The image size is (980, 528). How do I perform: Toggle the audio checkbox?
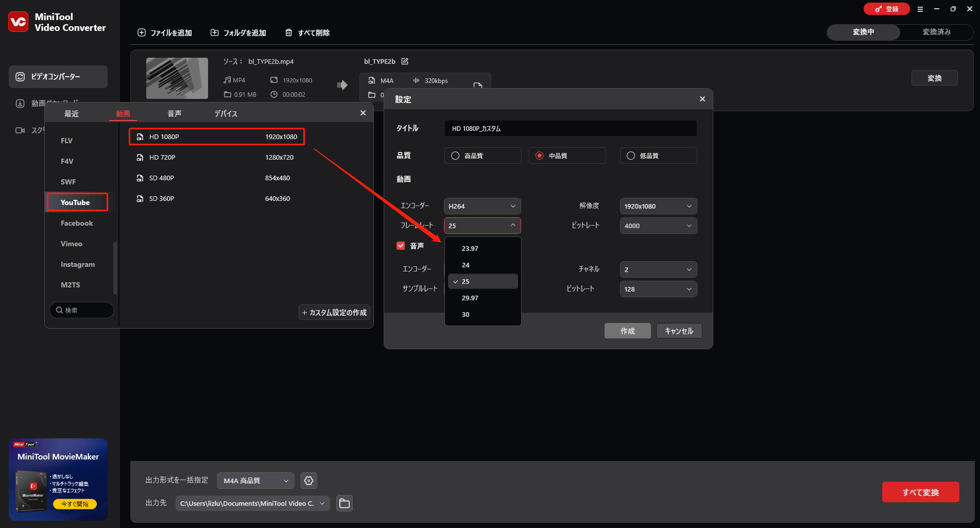pyautogui.click(x=401, y=246)
